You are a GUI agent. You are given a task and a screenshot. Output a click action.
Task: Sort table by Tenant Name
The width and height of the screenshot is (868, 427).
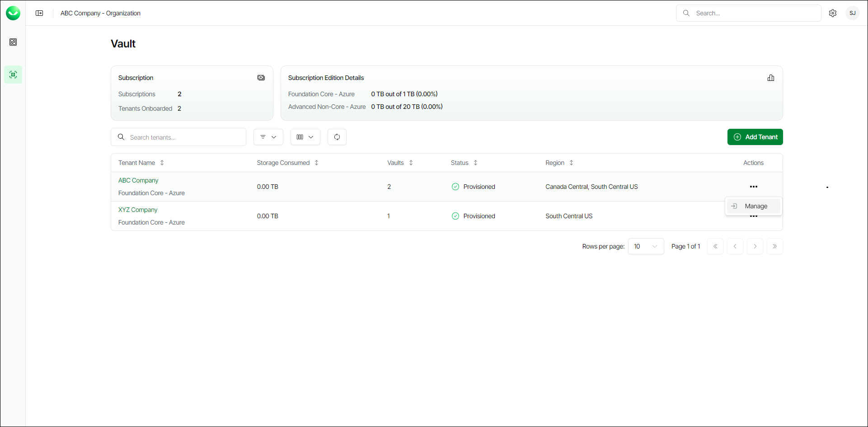162,163
